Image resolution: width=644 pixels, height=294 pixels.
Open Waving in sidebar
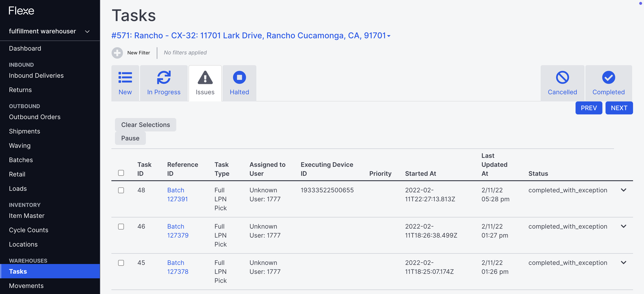20,146
